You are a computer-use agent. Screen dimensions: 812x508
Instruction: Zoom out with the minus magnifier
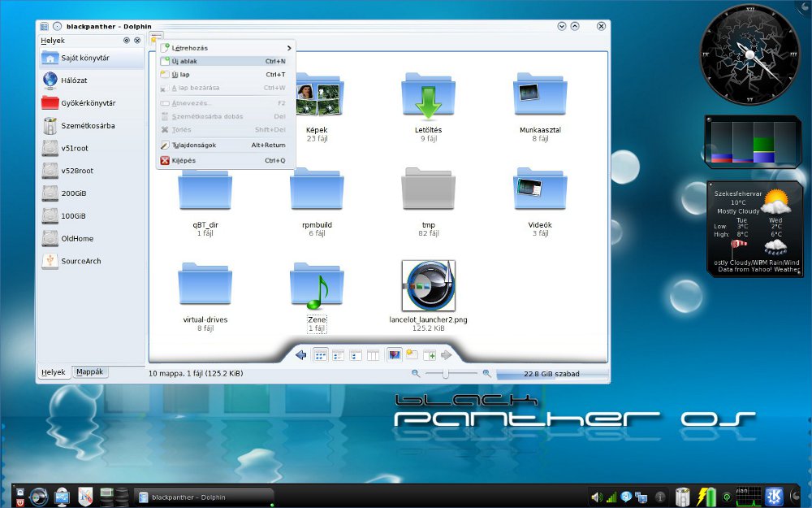(x=415, y=373)
